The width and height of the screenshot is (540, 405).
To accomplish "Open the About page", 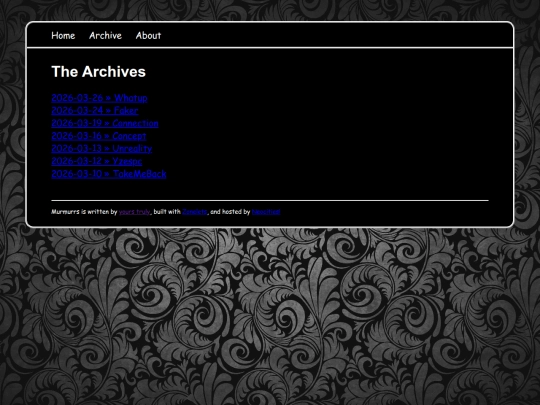I will 148,35.
